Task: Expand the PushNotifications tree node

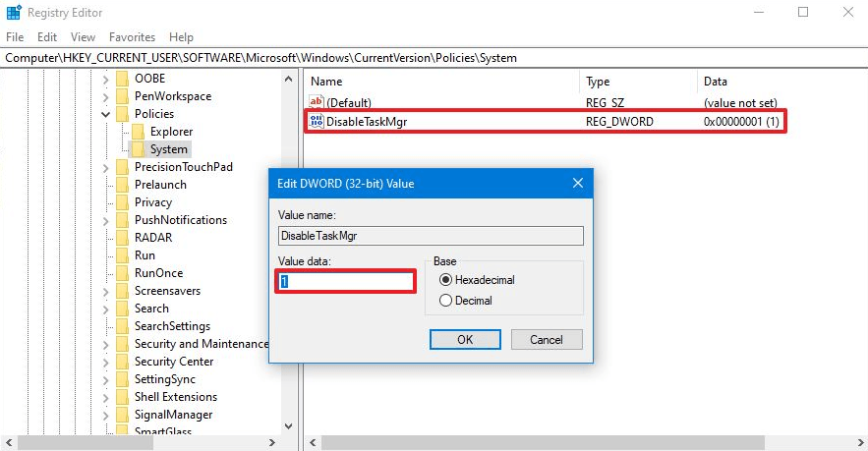Action: pyautogui.click(x=106, y=220)
